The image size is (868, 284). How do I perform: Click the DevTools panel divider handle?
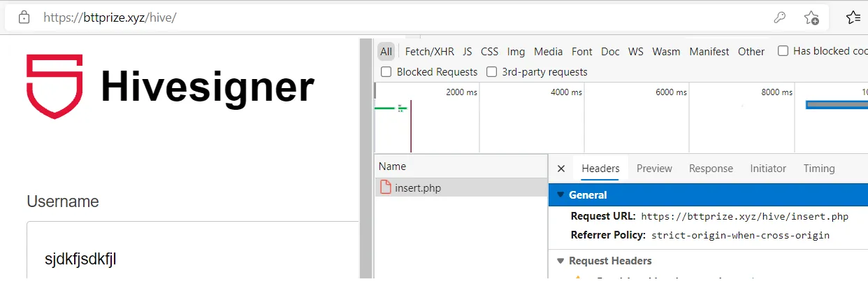point(366,159)
